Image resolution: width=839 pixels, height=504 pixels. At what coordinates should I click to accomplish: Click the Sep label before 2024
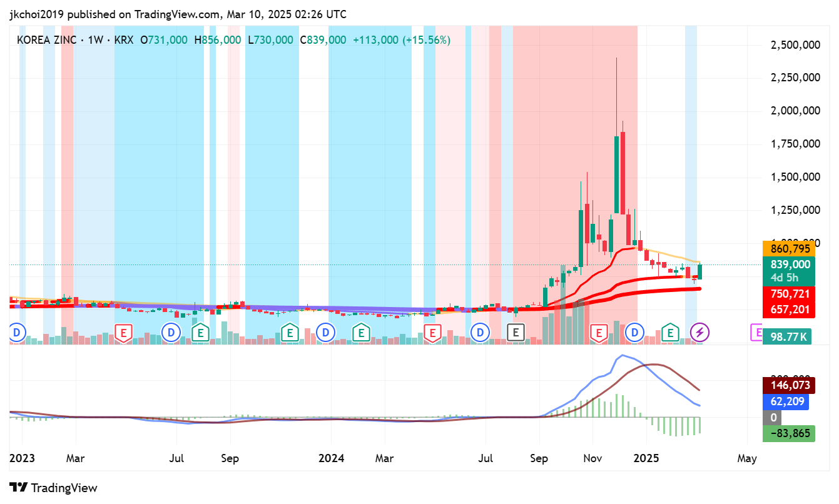[230, 458]
